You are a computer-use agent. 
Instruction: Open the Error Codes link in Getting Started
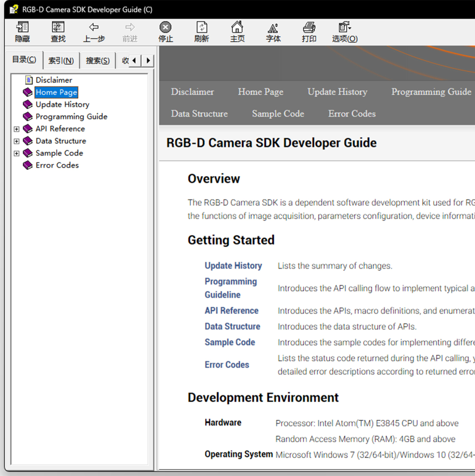[227, 365]
